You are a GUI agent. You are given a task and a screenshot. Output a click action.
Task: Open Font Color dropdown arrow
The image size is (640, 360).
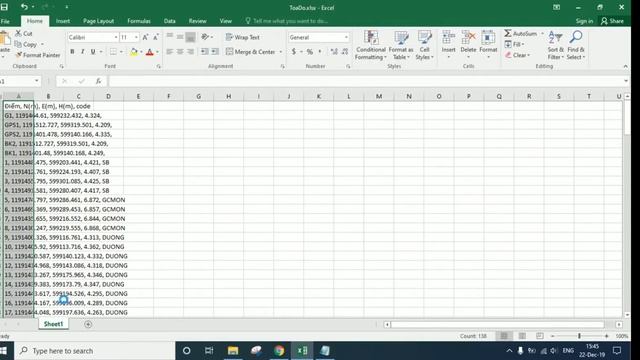pos(157,52)
